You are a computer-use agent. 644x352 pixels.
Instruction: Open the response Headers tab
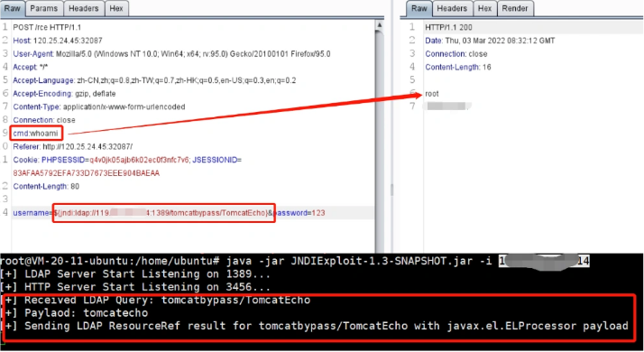click(452, 8)
